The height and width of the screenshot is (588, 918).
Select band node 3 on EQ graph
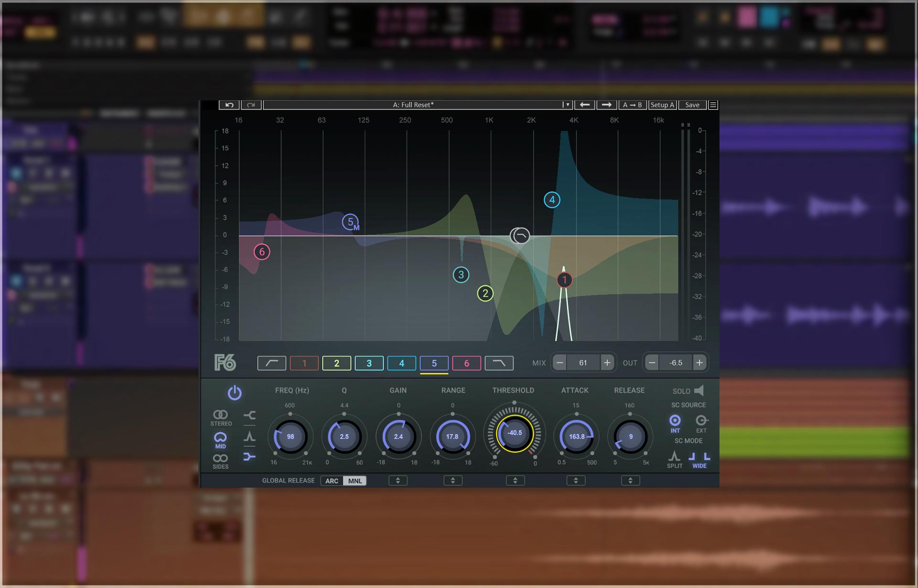click(461, 274)
